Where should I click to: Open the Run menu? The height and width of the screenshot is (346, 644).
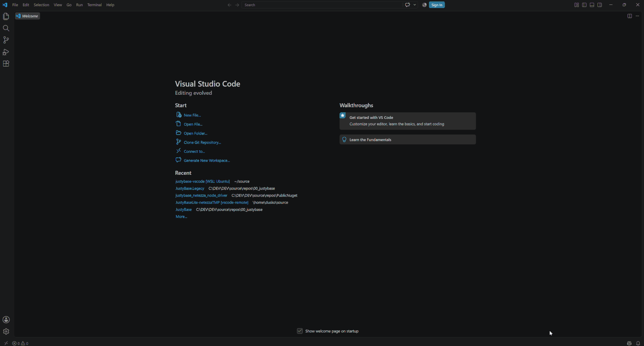click(x=80, y=5)
